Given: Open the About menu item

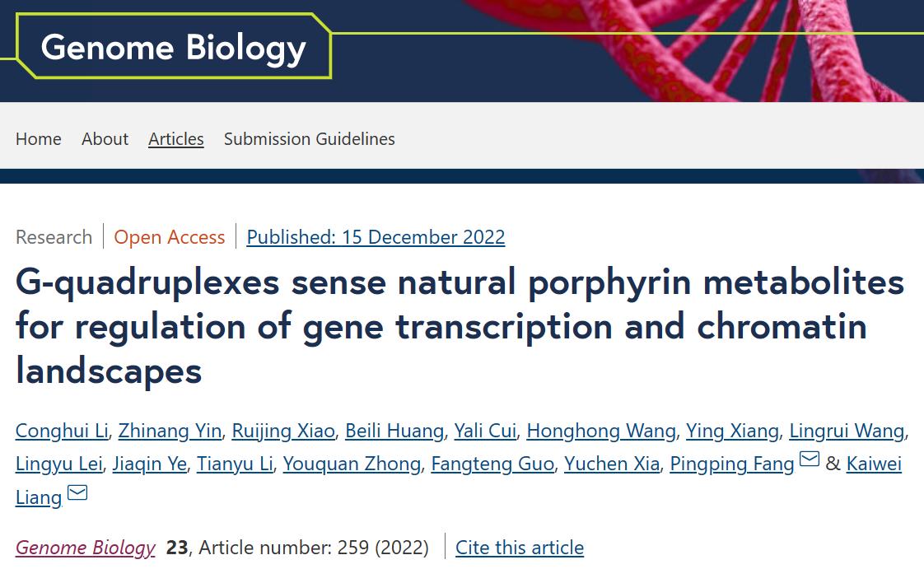Looking at the screenshot, I should click(105, 139).
